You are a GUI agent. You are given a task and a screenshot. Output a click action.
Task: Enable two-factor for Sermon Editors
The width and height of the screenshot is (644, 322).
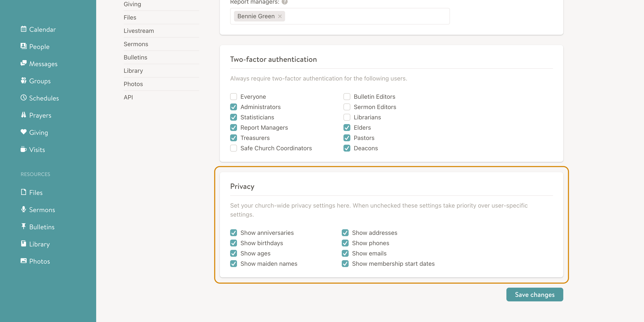(x=347, y=107)
